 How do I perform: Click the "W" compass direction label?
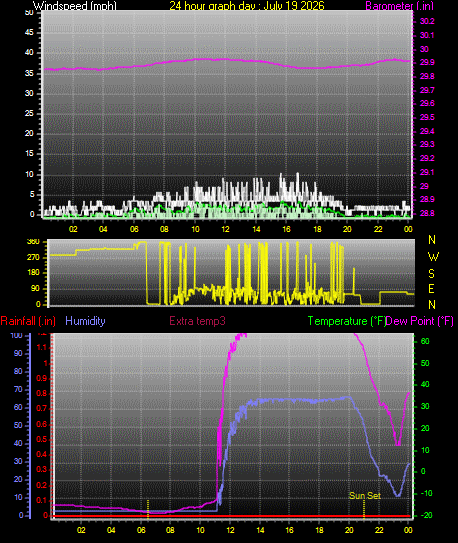[x=433, y=257]
